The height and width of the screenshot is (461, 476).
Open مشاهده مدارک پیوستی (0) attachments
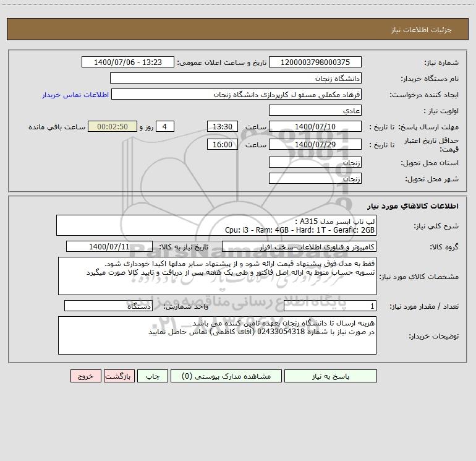pos(226,376)
